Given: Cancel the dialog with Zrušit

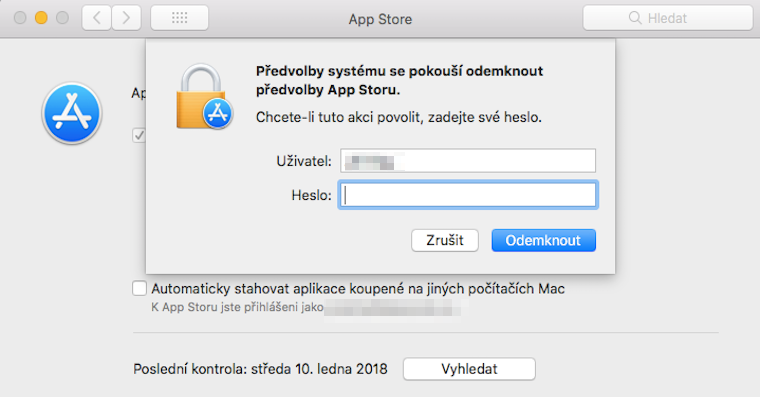Looking at the screenshot, I should point(445,240).
